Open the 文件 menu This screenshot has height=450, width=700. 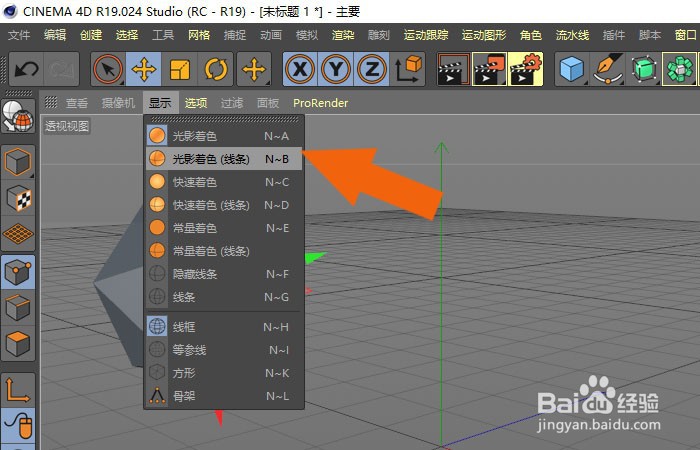tap(19, 35)
